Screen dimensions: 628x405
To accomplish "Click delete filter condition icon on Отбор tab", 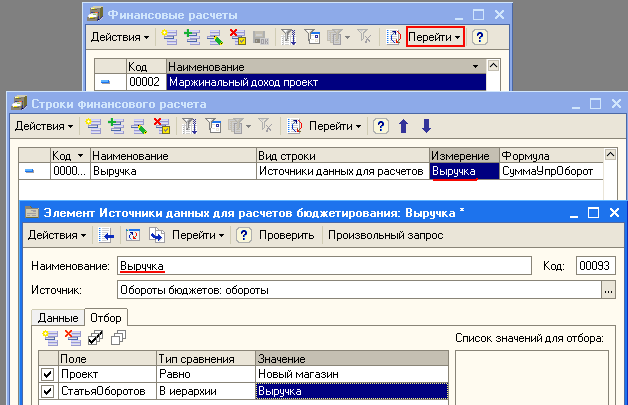I will 70,338.
